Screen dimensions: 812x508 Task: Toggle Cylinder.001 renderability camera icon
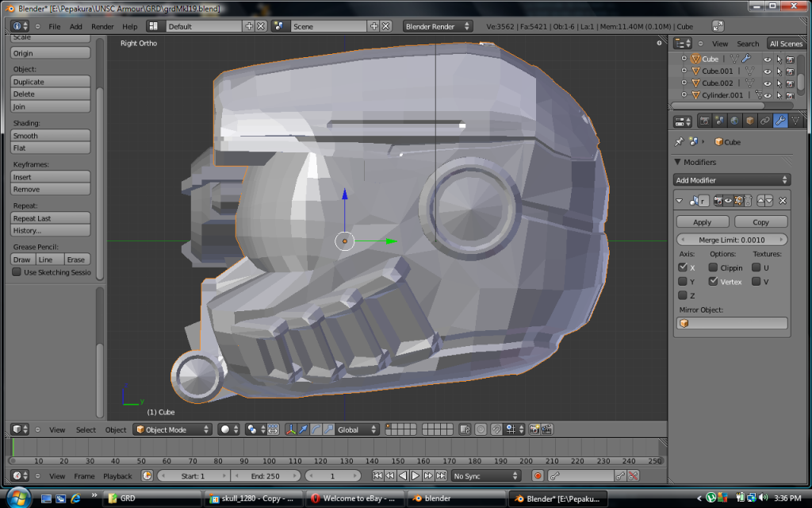(791, 95)
